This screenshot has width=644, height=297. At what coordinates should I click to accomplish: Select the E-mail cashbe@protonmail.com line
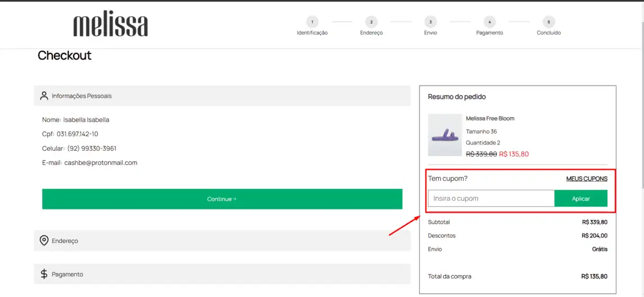pyautogui.click(x=89, y=163)
